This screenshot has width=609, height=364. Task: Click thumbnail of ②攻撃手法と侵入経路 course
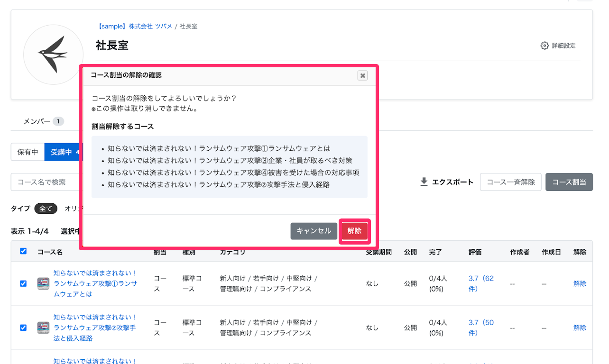pyautogui.click(x=43, y=328)
